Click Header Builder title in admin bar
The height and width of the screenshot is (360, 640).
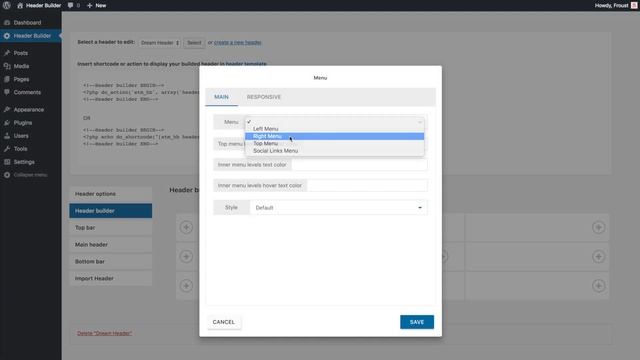43,6
